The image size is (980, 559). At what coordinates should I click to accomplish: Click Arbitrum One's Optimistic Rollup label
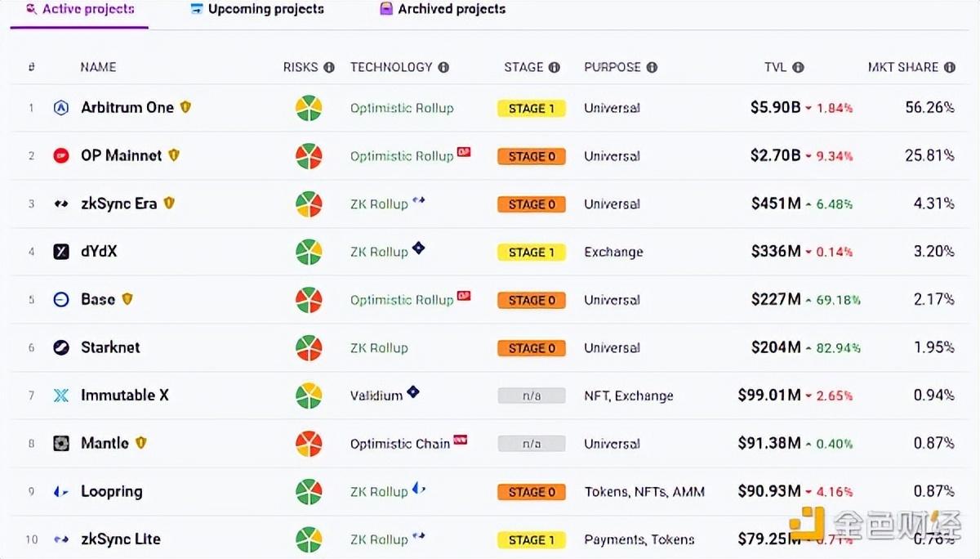pyautogui.click(x=402, y=108)
